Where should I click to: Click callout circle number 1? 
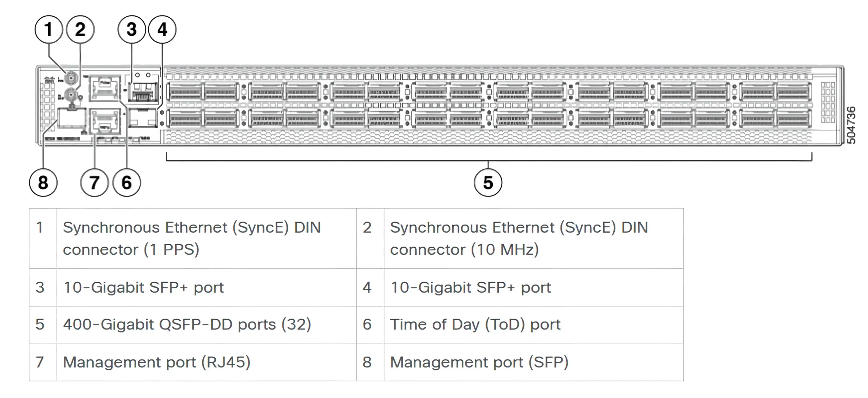tap(49, 29)
